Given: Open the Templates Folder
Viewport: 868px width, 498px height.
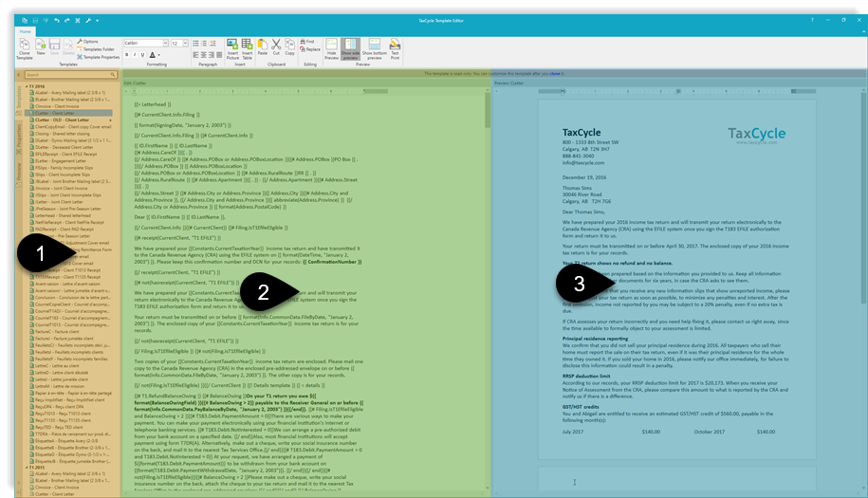Looking at the screenshot, I should pos(96,49).
